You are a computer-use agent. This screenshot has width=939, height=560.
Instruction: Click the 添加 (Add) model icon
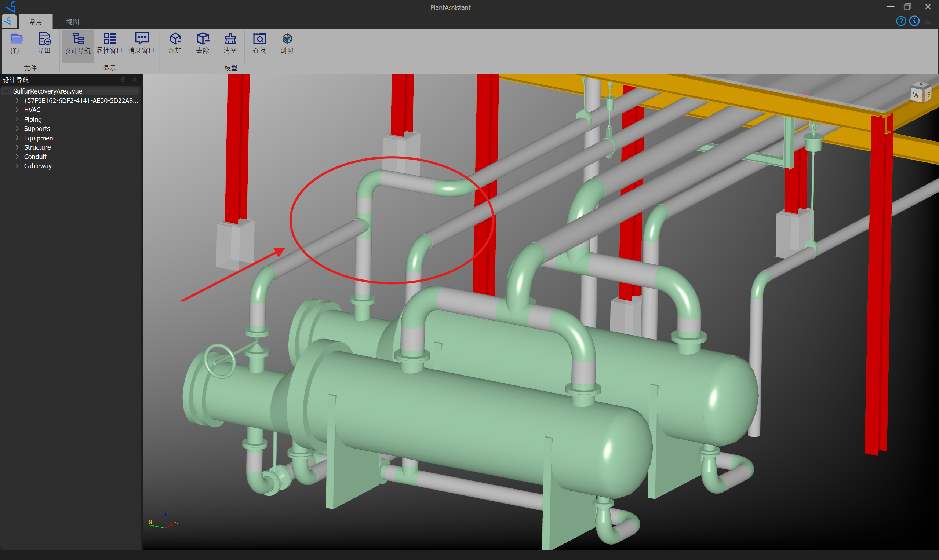(x=175, y=43)
